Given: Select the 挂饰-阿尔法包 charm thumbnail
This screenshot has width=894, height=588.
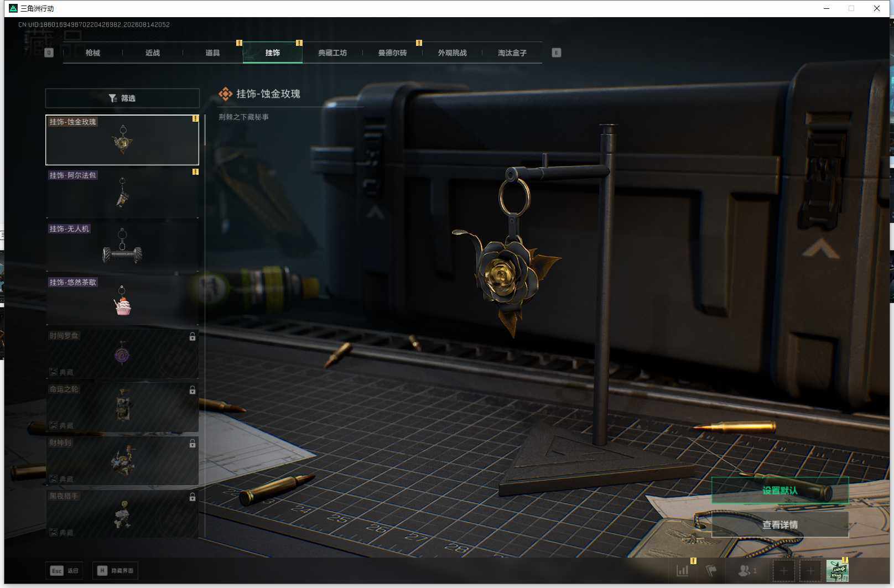Looking at the screenshot, I should 122,193.
